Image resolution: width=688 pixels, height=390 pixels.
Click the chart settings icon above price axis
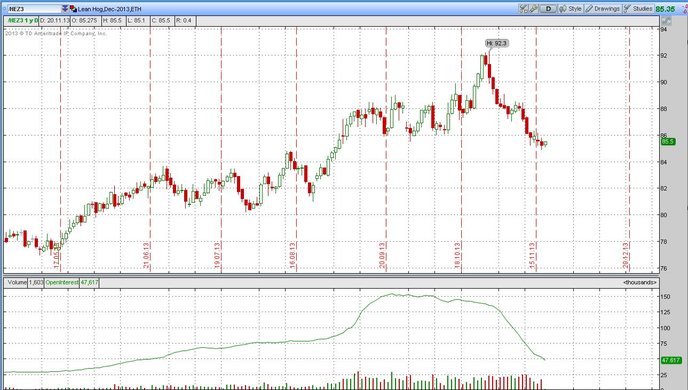666,21
